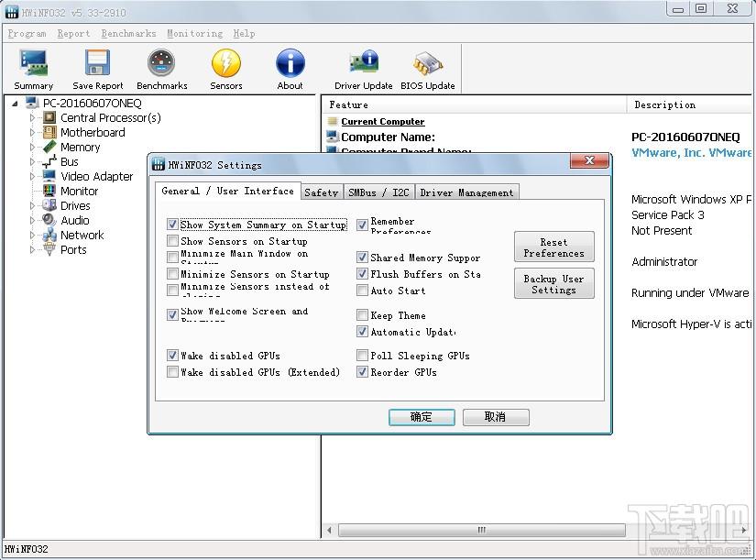This screenshot has width=756, height=560.
Task: Click the About info icon
Action: (x=290, y=64)
